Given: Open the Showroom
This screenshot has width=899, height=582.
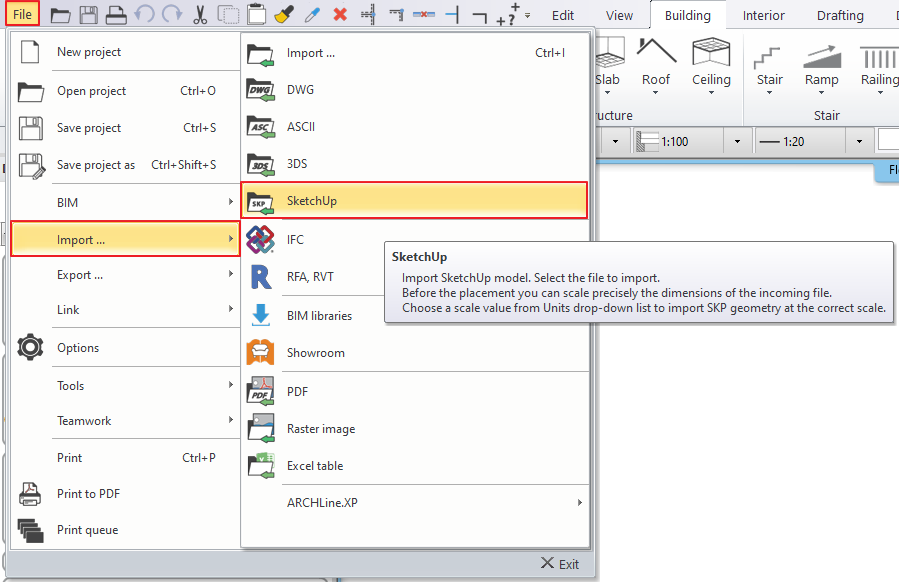Looking at the screenshot, I should (x=415, y=353).
